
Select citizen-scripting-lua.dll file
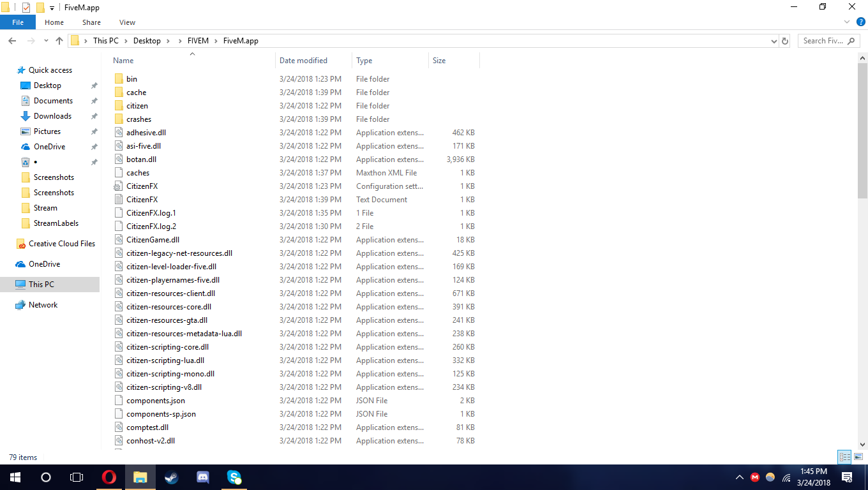[165, 360]
